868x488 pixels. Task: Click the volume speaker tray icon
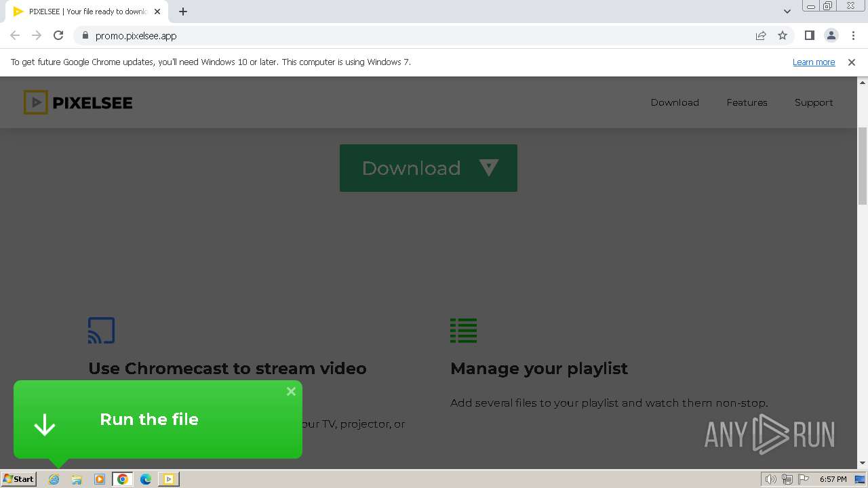click(770, 479)
